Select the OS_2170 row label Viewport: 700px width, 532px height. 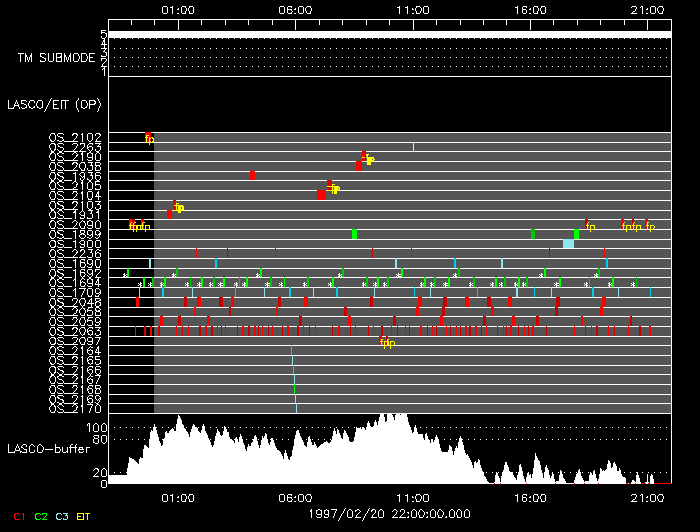click(x=75, y=408)
